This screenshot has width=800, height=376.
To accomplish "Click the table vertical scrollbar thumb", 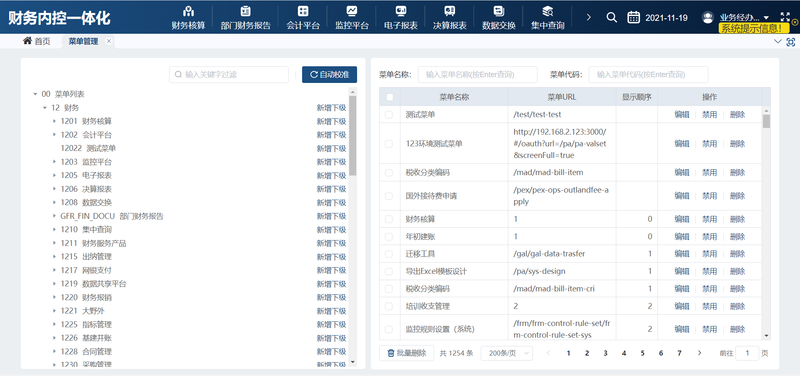I will (766, 121).
